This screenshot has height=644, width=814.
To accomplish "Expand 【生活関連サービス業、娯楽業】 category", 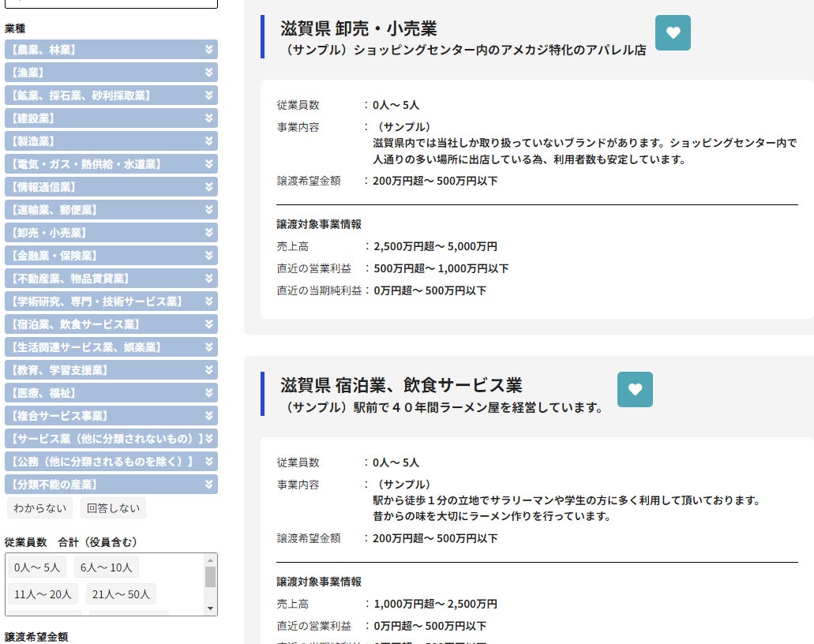I will tap(111, 347).
